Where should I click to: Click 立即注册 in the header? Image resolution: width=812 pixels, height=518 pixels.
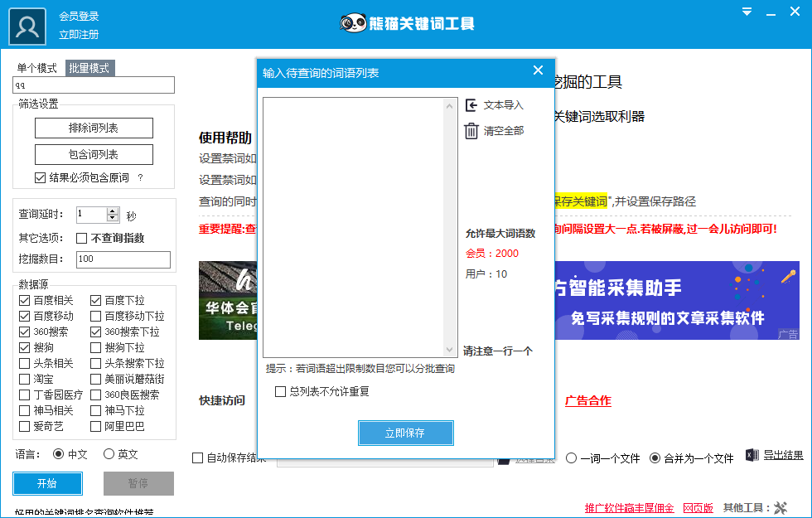pos(79,35)
